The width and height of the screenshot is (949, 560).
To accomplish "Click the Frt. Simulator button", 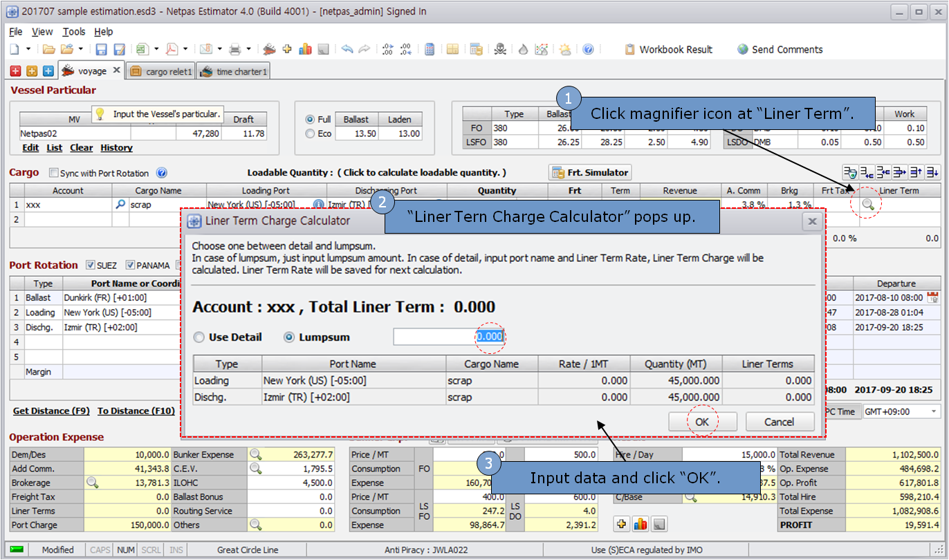I will pyautogui.click(x=590, y=173).
